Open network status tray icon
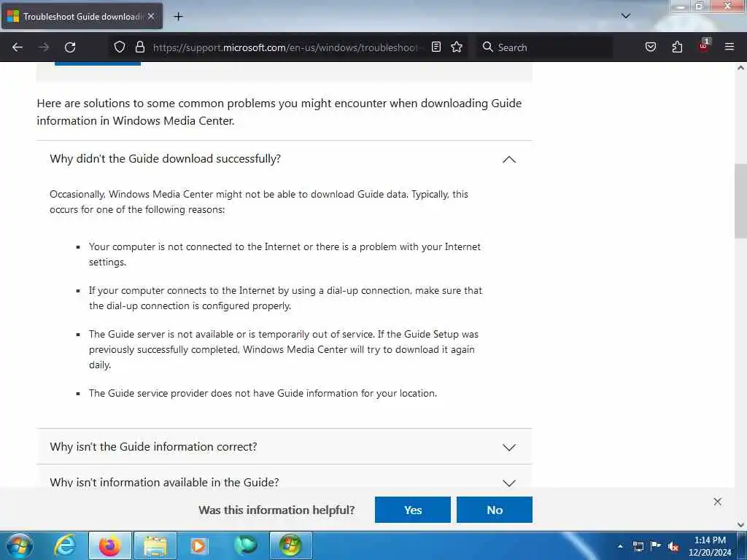 [x=638, y=546]
